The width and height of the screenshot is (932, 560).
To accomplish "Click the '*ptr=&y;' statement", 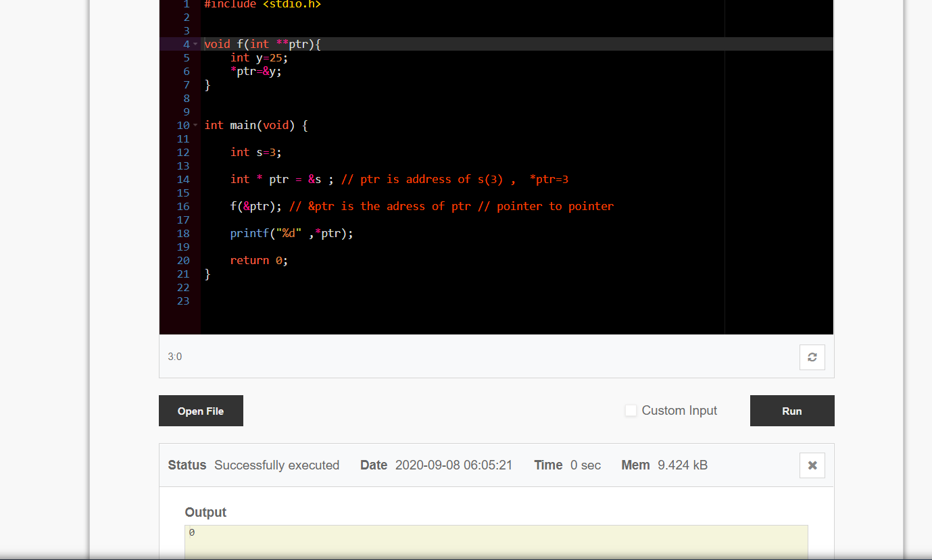I will 256,71.
